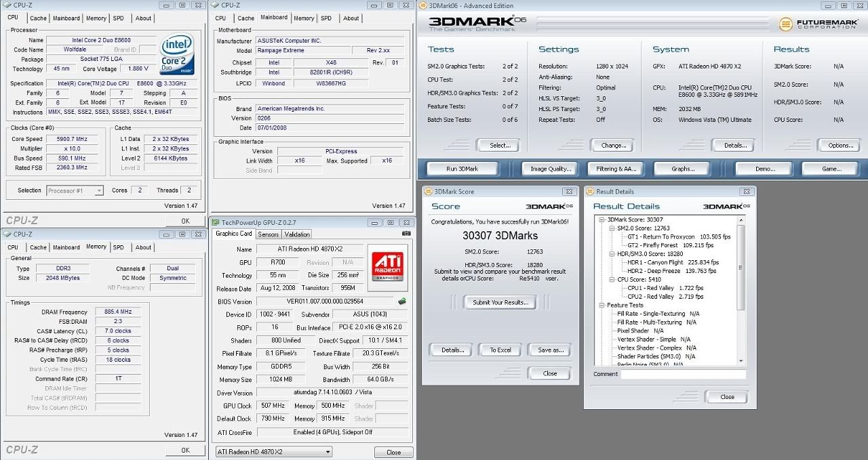Click Select... under Tests
The width and height of the screenshot is (868, 460).
(x=500, y=145)
